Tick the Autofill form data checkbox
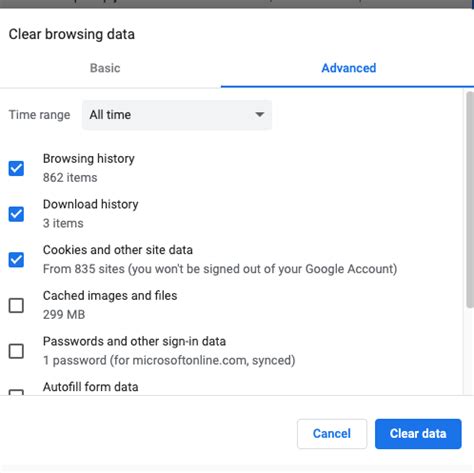 click(x=16, y=392)
